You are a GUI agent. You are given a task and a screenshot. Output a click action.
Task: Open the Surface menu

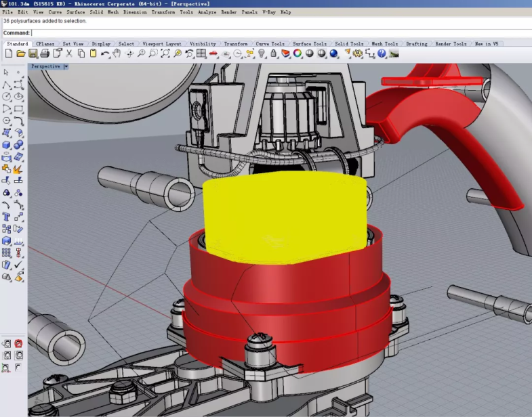[76, 12]
